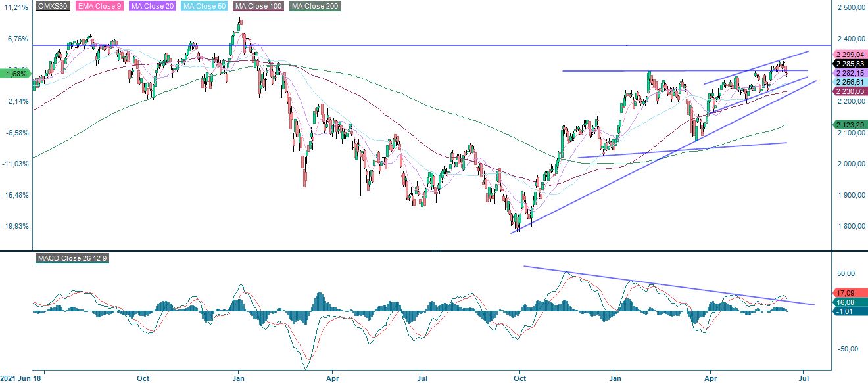Select the black 2 285,83 price tag
Viewport: 868px width, 383px height.
(x=849, y=64)
